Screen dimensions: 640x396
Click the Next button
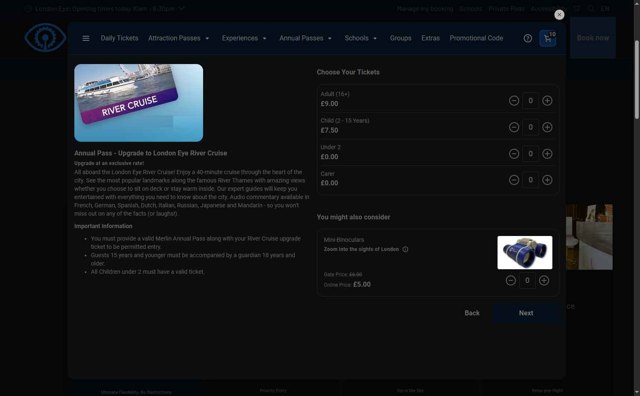point(526,313)
